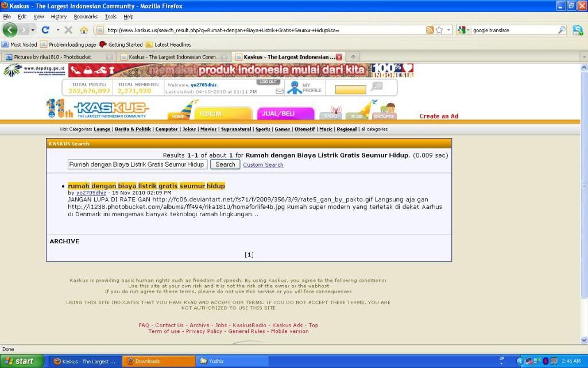This screenshot has width=588, height=368.
Task: Click the Stop loading X icon
Action: (x=68, y=30)
